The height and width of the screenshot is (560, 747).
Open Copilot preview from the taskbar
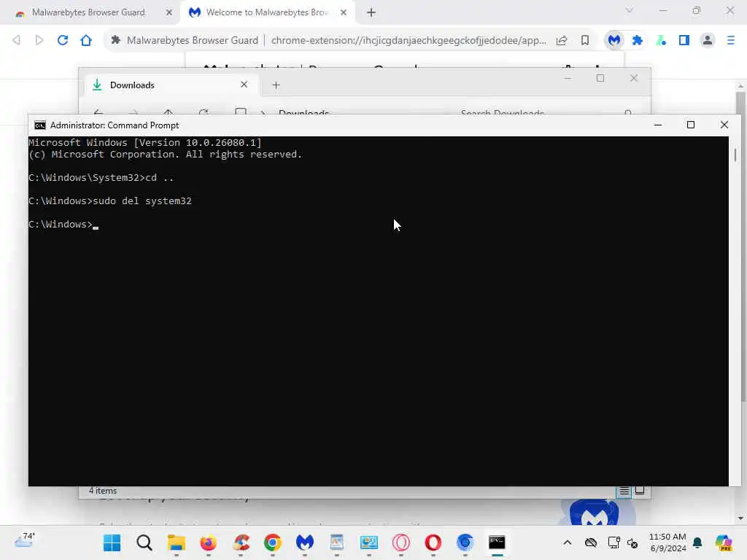[723, 542]
